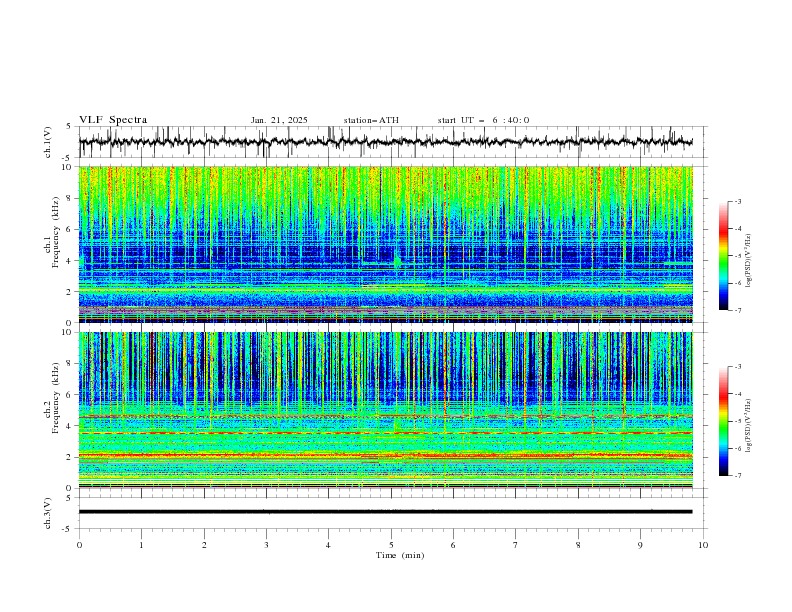Click the "station=ATH" header text
The image size is (792, 612).
click(x=371, y=120)
